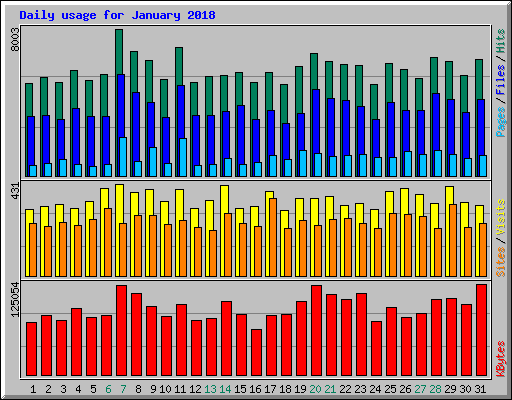Click day label 17 on the x-axis
Viewport: 512px width, 400px height.
click(x=270, y=389)
